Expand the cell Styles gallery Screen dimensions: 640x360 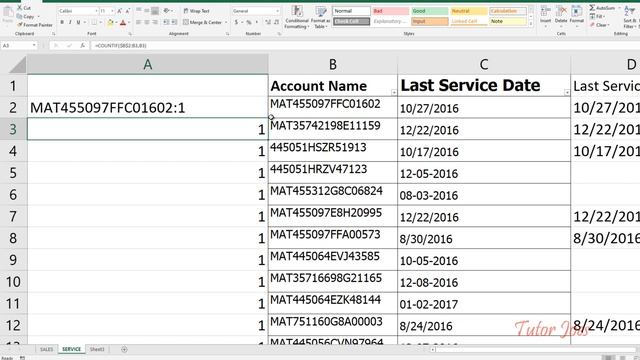tap(531, 24)
